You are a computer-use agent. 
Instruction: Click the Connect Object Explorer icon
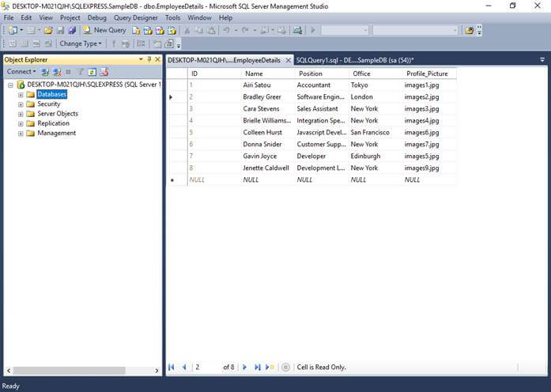pos(44,72)
